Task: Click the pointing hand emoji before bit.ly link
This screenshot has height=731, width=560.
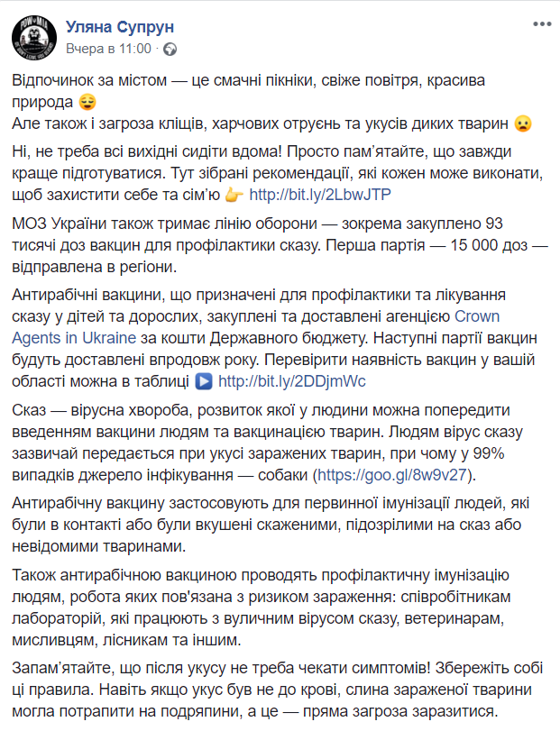Action: coord(234,194)
